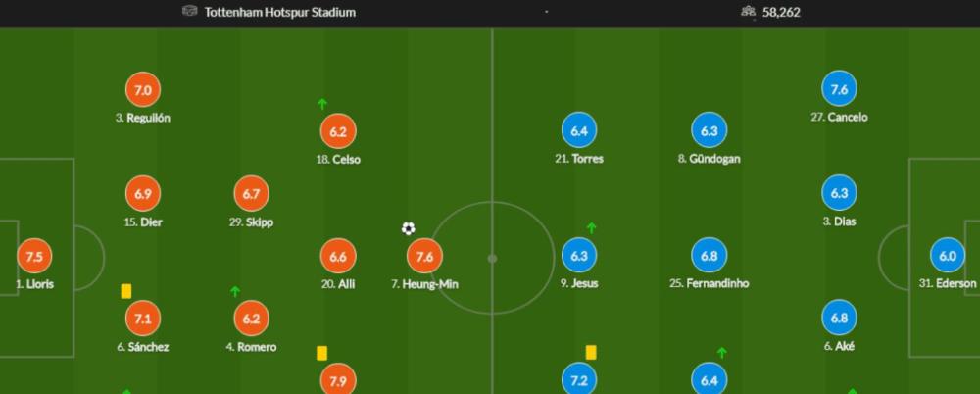Image resolution: width=980 pixels, height=394 pixels.
Task: Click the player name 25. Fernandinho
Action: pyautogui.click(x=709, y=284)
